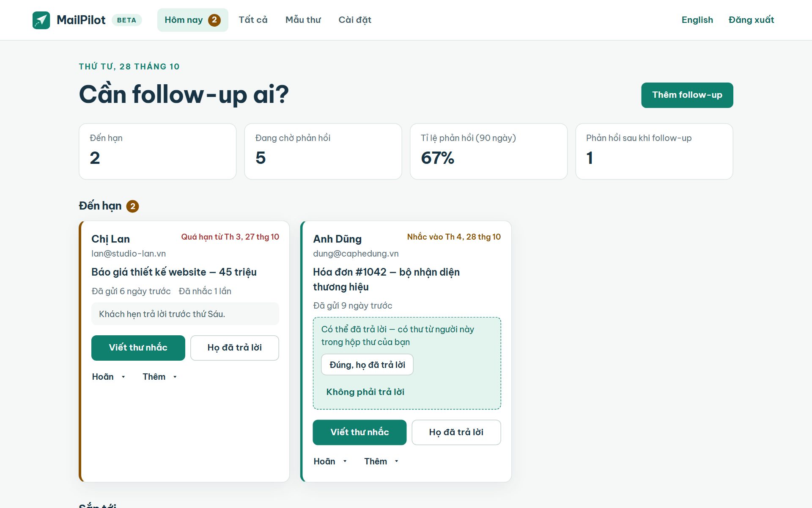Viewport: 812px width, 508px height.
Task: Click the Đã gửi 9 ngày trước text
Action: (353, 306)
